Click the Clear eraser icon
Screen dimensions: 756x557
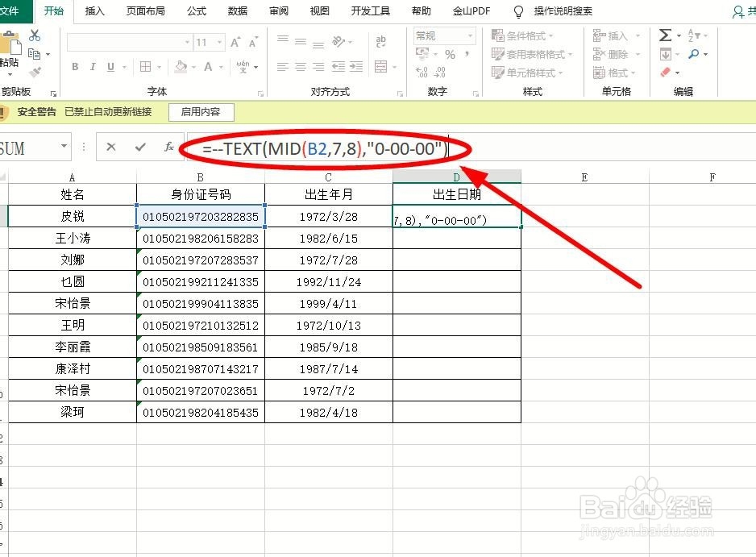pyautogui.click(x=666, y=73)
